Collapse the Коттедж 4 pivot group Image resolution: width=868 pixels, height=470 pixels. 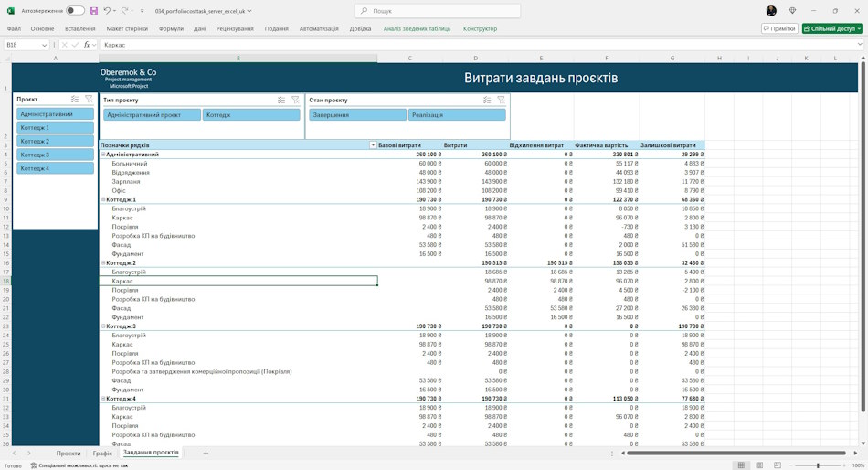103,399
